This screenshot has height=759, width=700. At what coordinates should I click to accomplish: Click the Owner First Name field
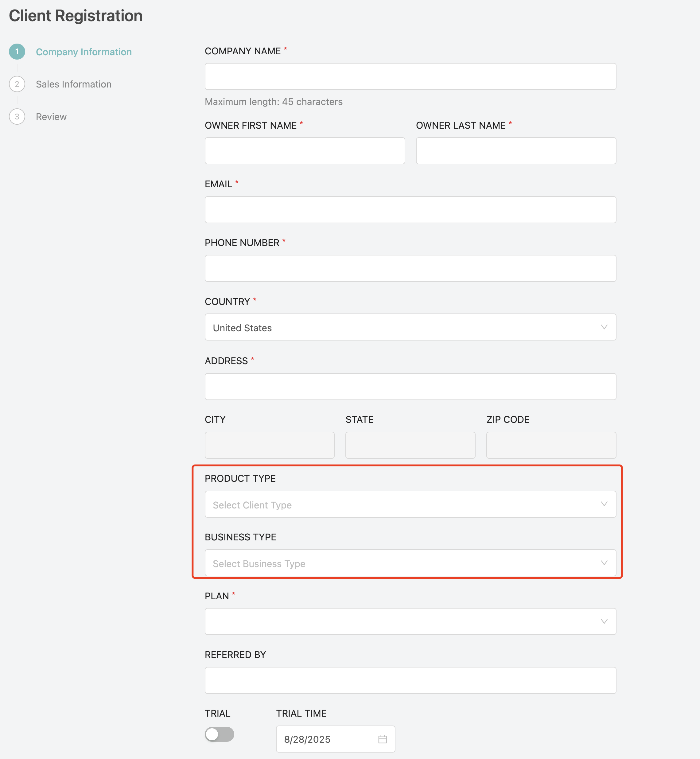(305, 151)
